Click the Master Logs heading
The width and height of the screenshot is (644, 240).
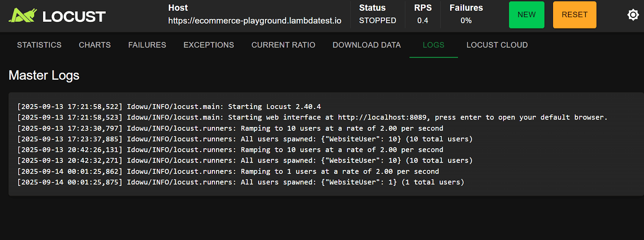click(44, 75)
